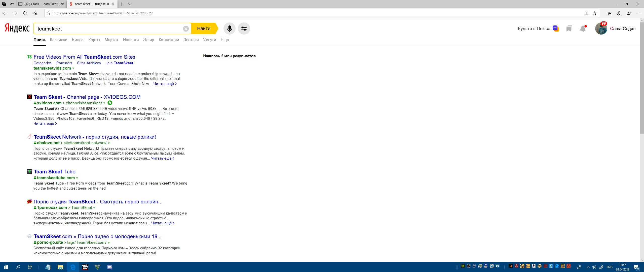Click the Саша Седов username
Viewport: 644px width, 272px height.
tap(623, 28)
